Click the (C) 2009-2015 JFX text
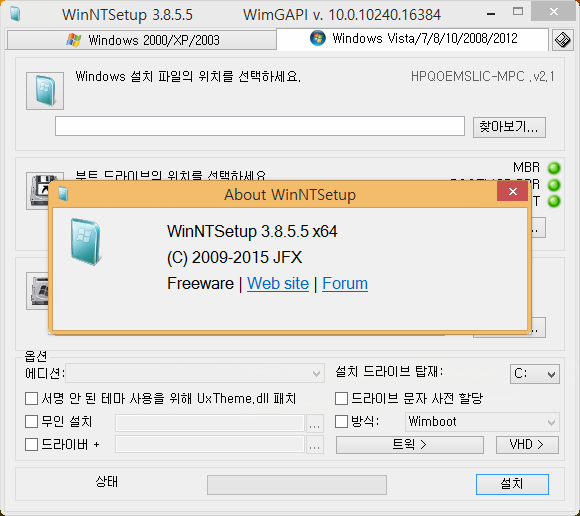Screen dimensions: 580x516 click(235, 257)
